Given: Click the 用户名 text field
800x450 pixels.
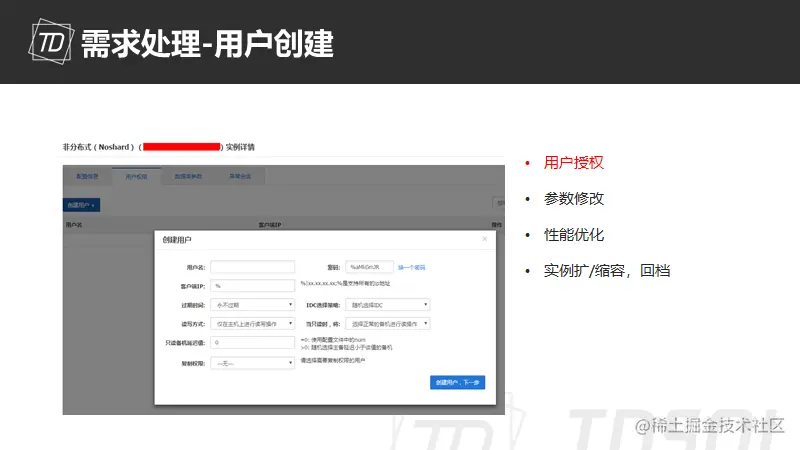Looking at the screenshot, I should coord(253,267).
